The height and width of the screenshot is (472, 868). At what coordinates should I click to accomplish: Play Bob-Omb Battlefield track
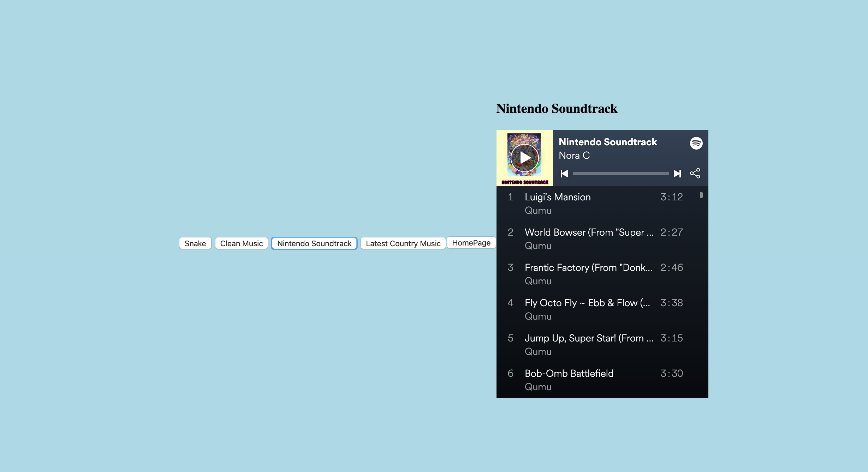569,374
